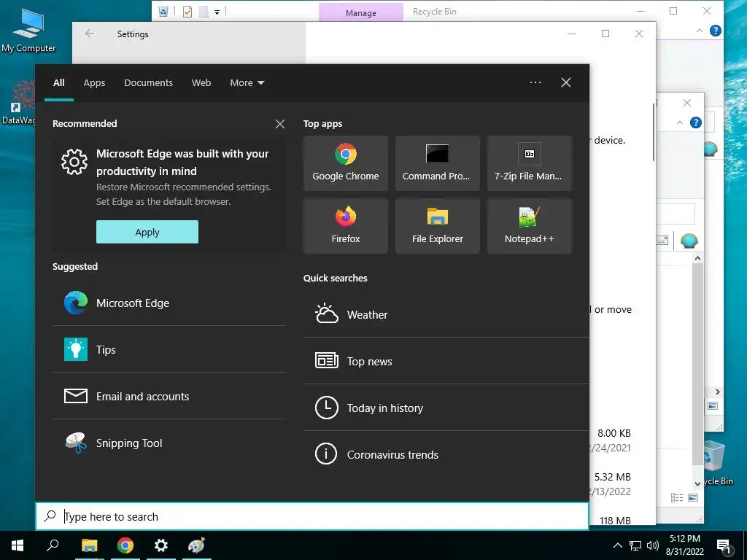
Task: Switch to Chrome on the taskbar
Action: [125, 545]
